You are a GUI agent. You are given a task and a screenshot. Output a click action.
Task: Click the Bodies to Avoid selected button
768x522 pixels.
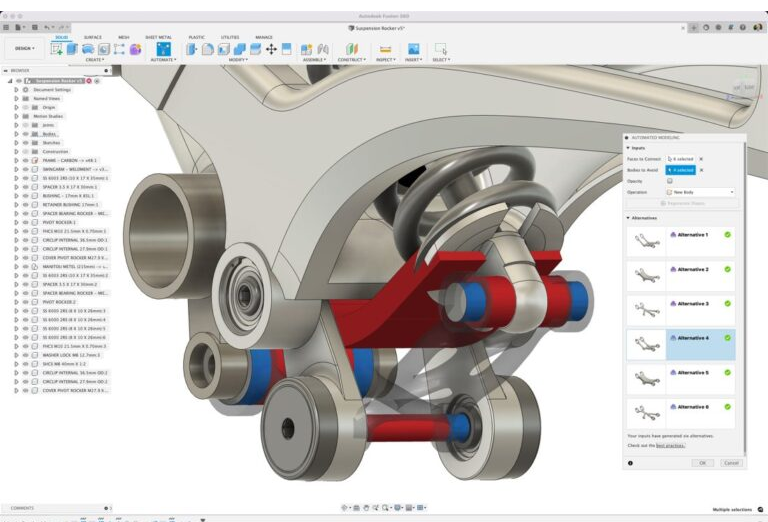pos(680,170)
